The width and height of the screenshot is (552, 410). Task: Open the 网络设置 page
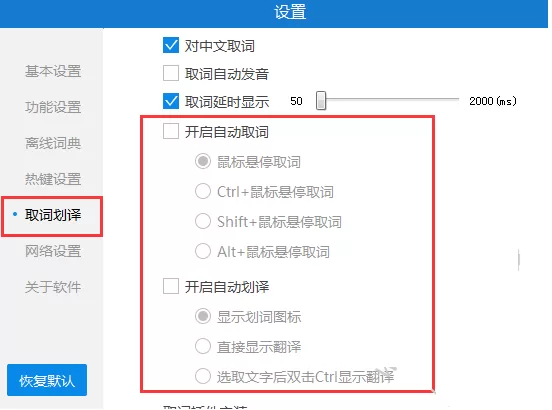click(53, 251)
